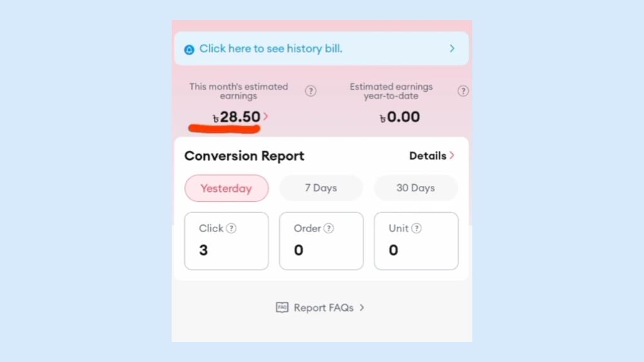
Task: Click the question mark next to Unit
Action: point(416,229)
